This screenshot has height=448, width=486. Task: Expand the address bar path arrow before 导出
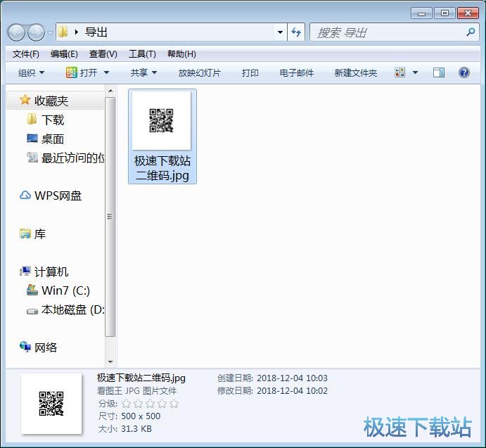(x=76, y=32)
